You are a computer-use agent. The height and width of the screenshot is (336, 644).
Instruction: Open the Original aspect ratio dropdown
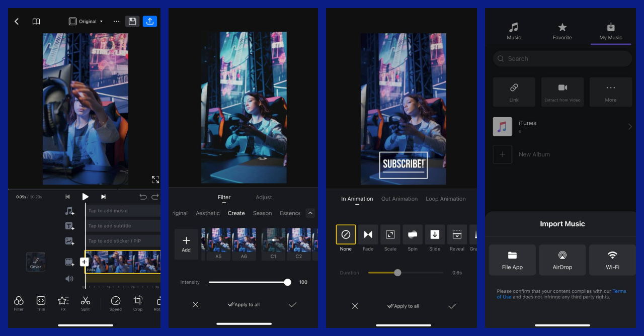[86, 22]
